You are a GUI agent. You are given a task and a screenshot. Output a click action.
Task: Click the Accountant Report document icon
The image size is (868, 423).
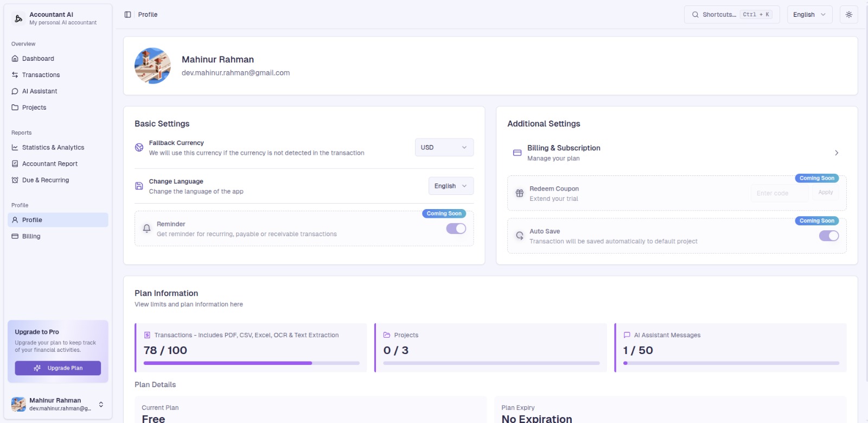coord(15,164)
